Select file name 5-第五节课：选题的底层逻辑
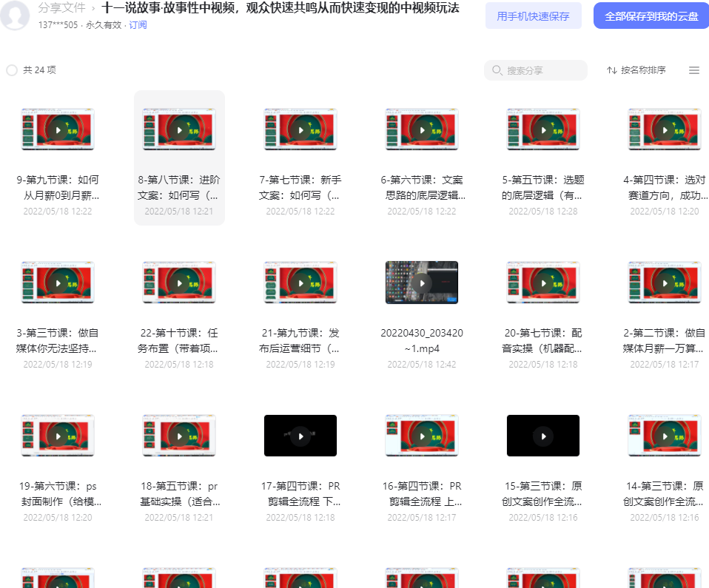 coord(543,188)
